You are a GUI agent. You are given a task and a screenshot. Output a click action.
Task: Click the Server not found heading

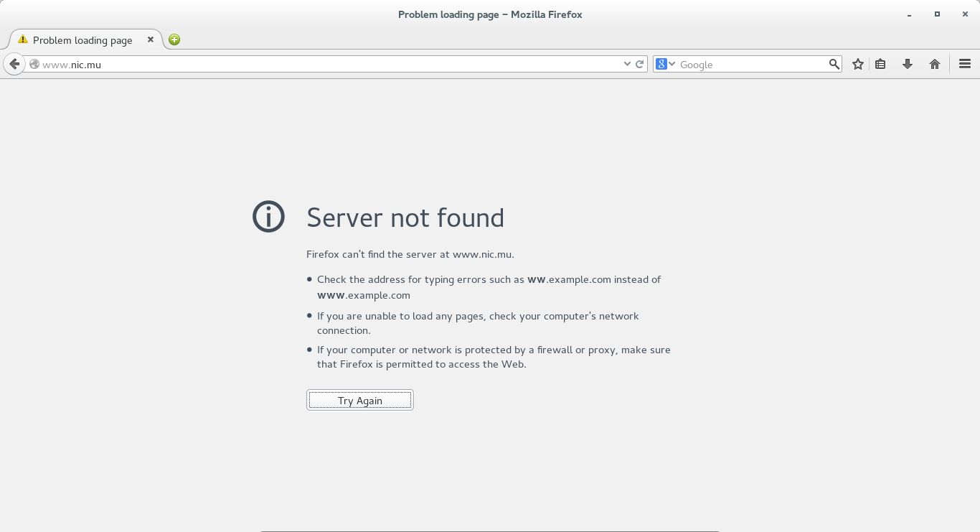point(405,218)
